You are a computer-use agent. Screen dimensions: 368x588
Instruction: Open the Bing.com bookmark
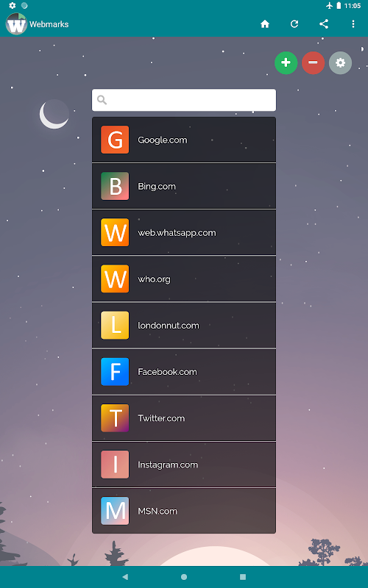(x=184, y=186)
